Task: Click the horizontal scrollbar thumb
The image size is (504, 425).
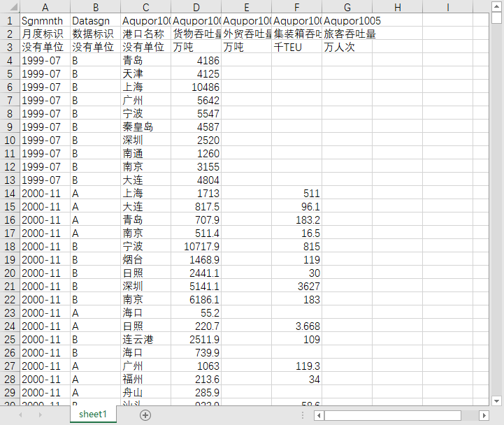Action: tap(393, 415)
